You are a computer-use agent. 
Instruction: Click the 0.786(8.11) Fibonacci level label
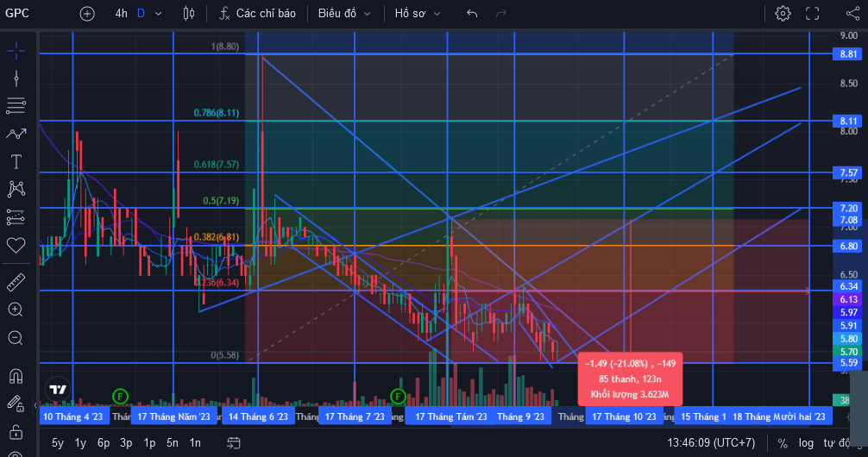[x=217, y=112]
